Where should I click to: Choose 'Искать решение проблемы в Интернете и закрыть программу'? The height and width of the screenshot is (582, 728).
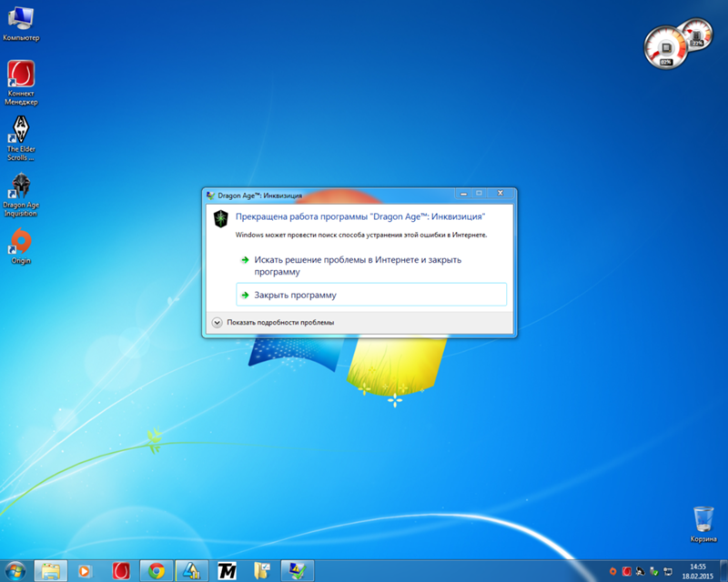pos(371,266)
